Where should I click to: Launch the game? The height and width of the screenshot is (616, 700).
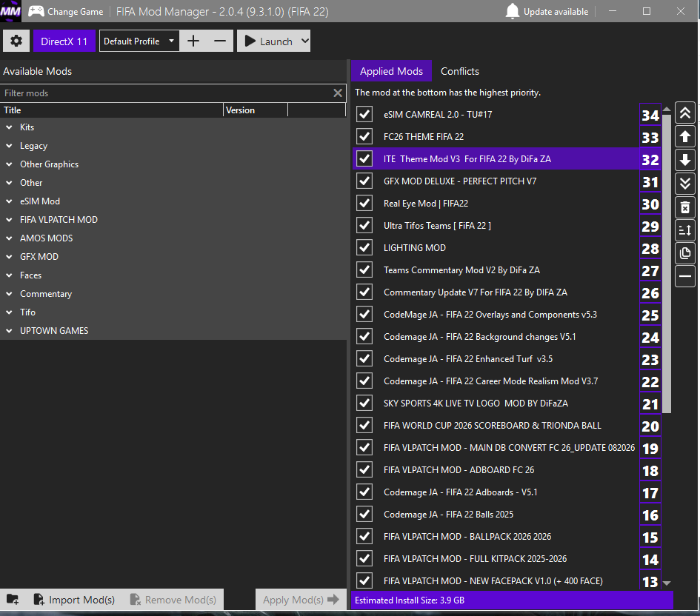click(x=269, y=41)
